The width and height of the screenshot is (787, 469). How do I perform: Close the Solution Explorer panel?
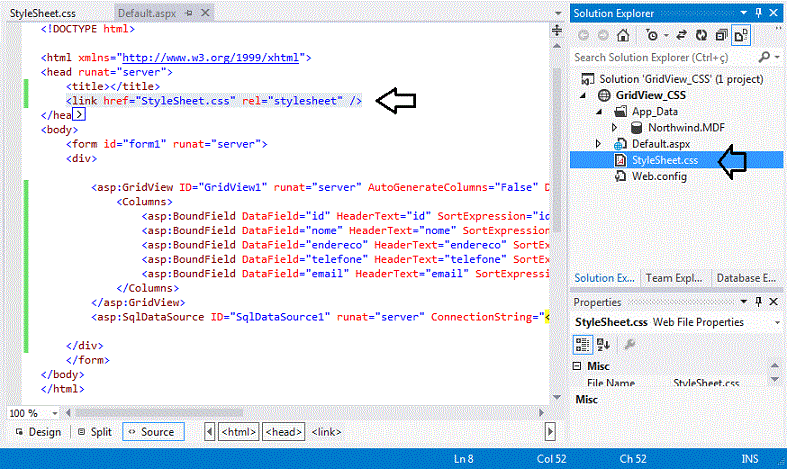coord(773,13)
